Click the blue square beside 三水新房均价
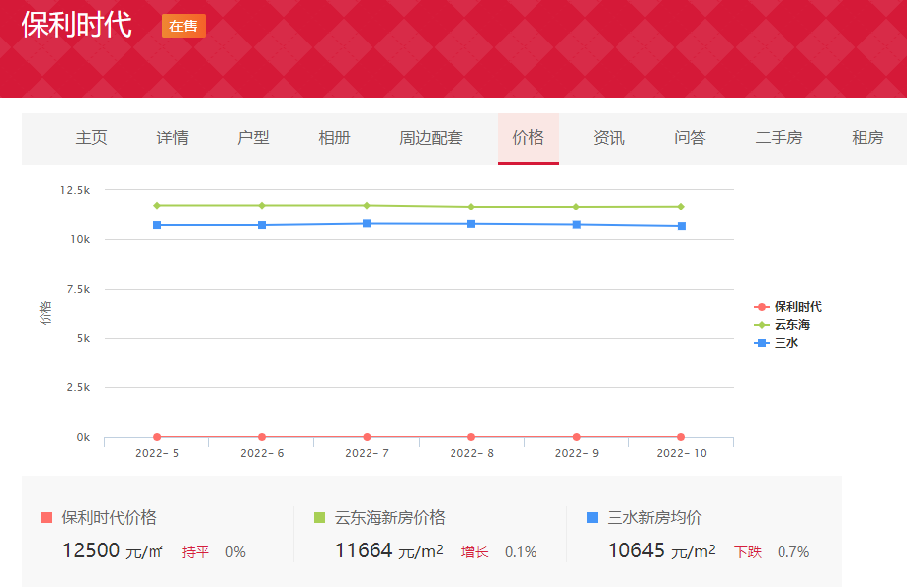The width and height of the screenshot is (907, 588). pos(592,518)
